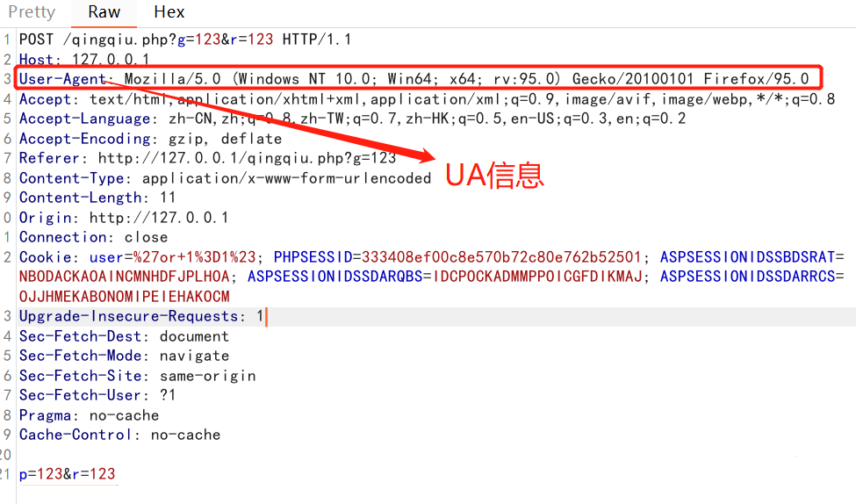The width and height of the screenshot is (856, 504).
Task: Click the Content-Length: 11 line
Action: pos(97,198)
